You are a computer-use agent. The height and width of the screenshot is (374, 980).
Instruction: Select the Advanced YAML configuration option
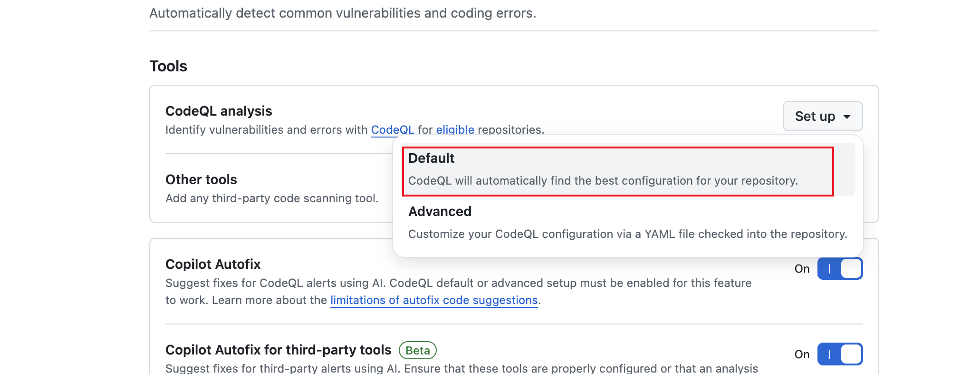pyautogui.click(x=627, y=223)
